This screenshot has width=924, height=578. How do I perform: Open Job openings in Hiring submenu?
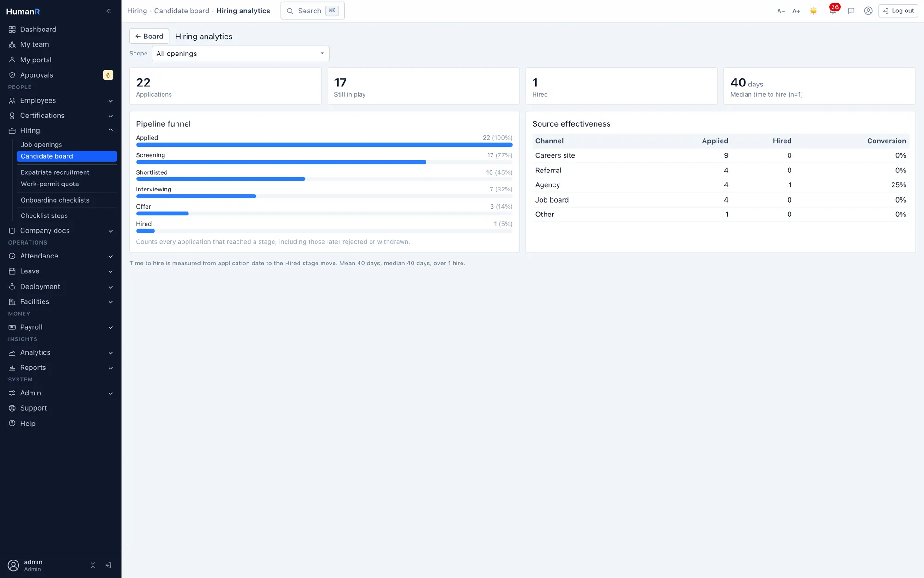[x=67, y=145]
